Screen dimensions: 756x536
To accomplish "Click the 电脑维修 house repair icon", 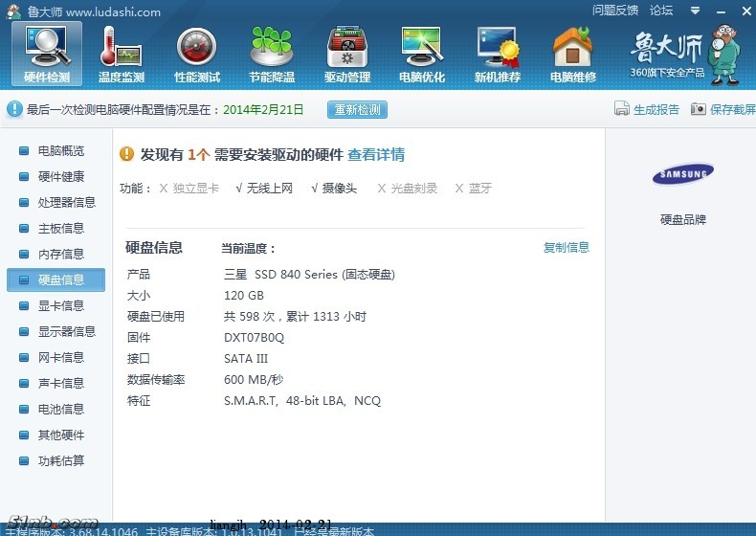I will 572,53.
